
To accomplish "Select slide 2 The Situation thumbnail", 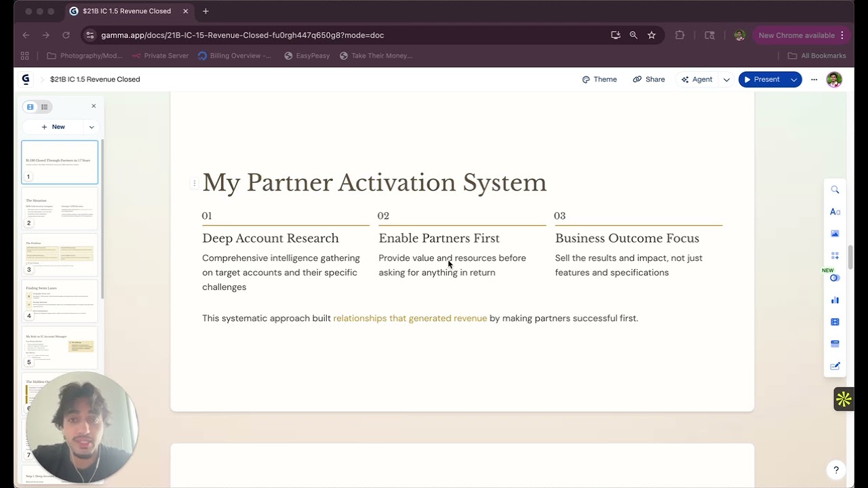I will pos(60,208).
